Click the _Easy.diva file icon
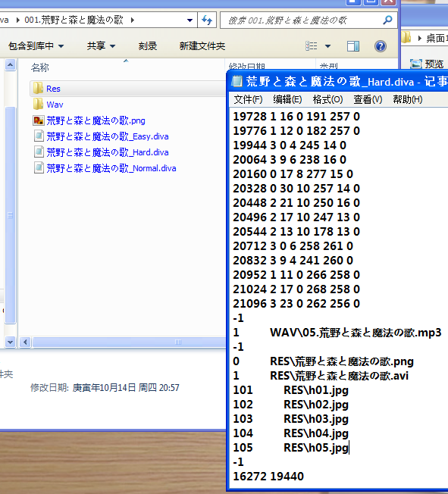Screen dimensions: 448x494 coord(39,136)
